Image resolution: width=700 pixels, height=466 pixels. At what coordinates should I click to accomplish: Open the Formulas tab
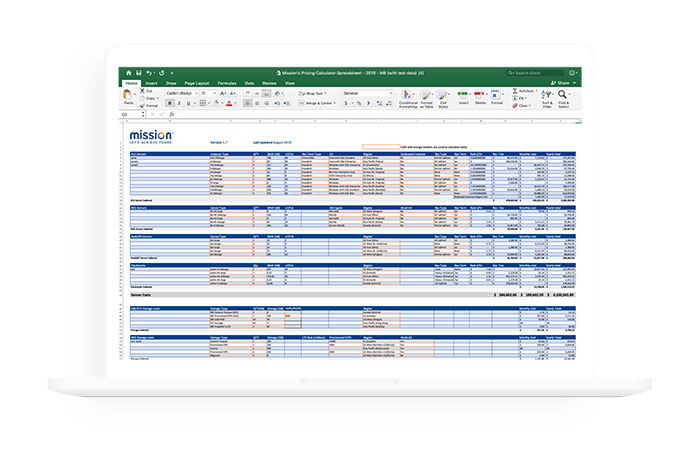[x=227, y=83]
